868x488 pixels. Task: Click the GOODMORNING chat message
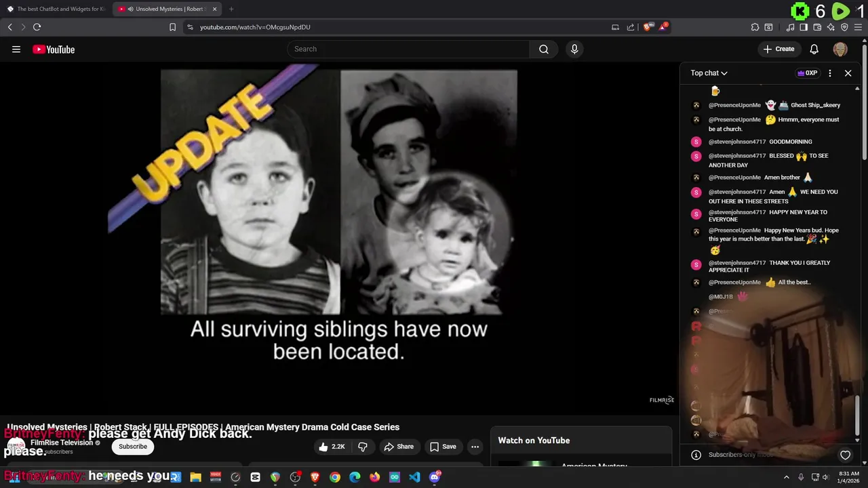[x=790, y=142]
